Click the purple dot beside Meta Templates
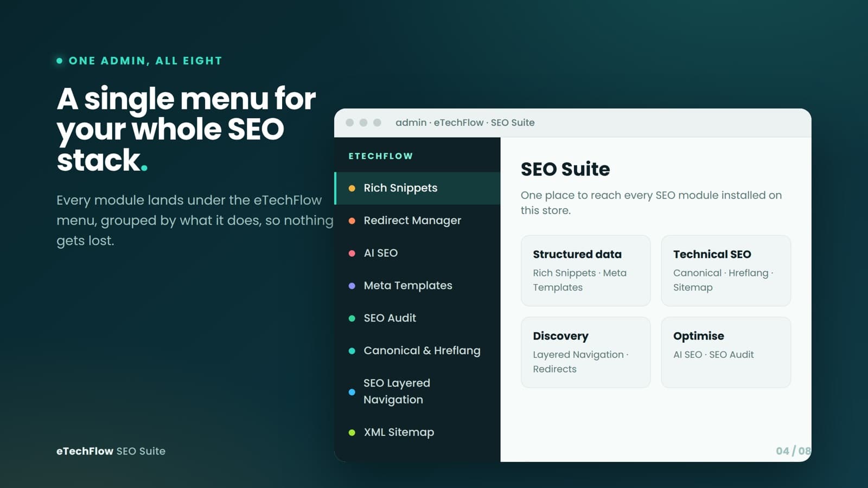 [352, 286]
